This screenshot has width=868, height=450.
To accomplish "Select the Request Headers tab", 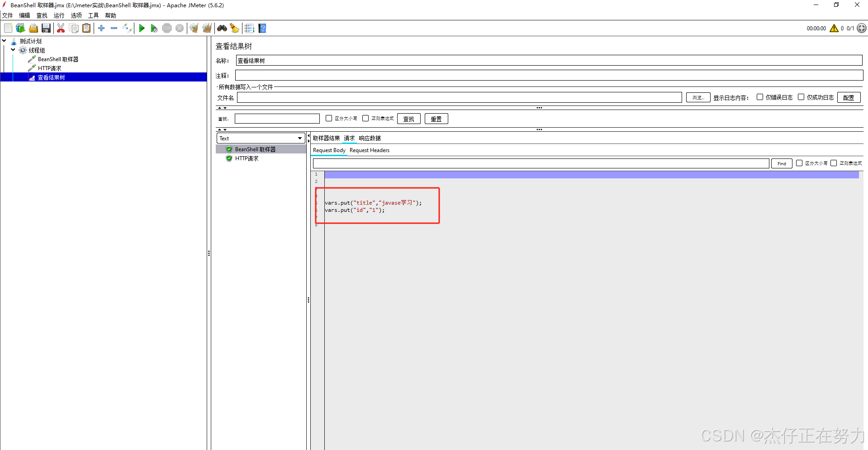I will (x=370, y=150).
